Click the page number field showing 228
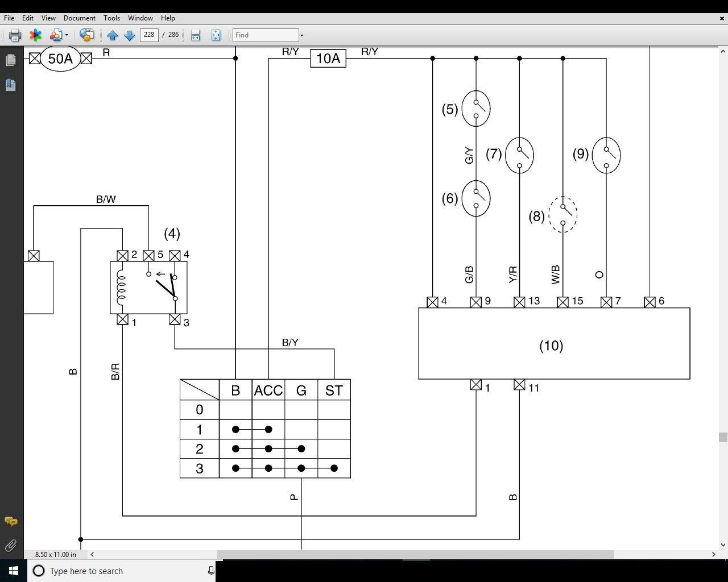This screenshot has width=728, height=582. pos(149,35)
